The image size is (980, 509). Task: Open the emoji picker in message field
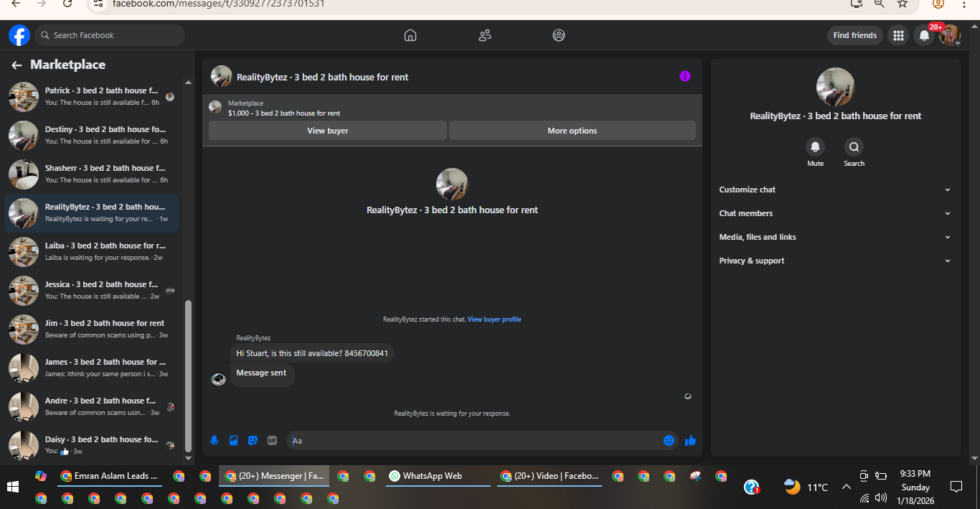669,440
